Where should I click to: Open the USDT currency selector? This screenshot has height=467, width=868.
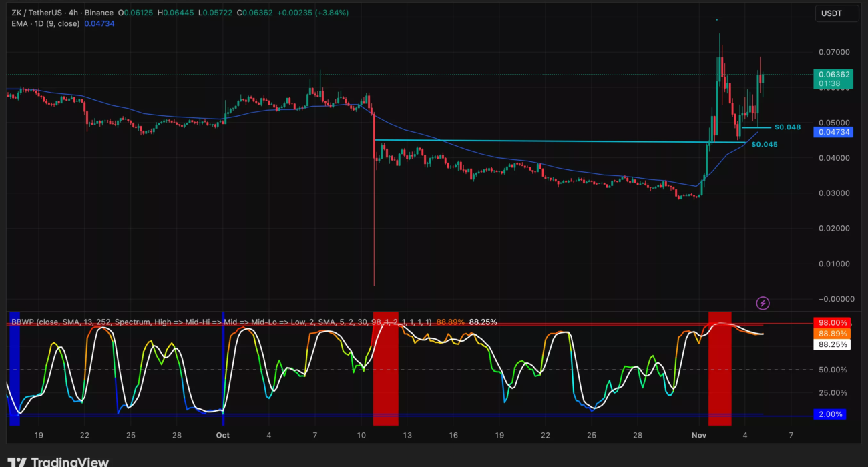(837, 13)
